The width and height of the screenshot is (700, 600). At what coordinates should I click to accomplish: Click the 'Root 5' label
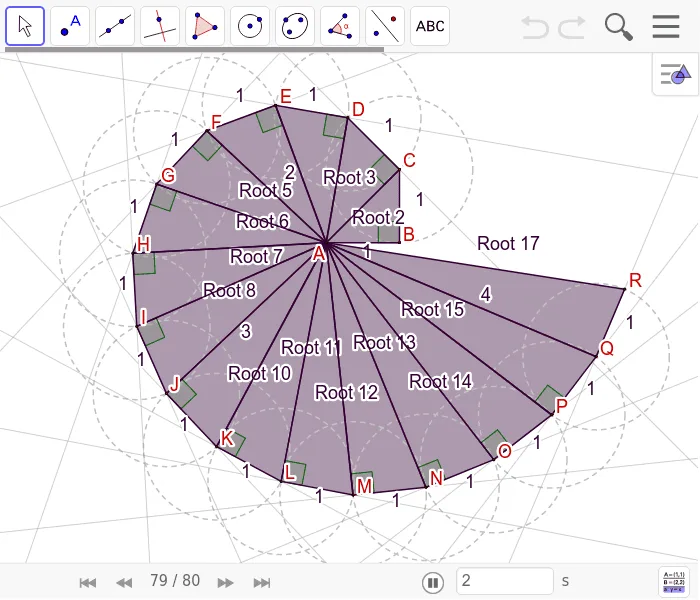click(266, 190)
